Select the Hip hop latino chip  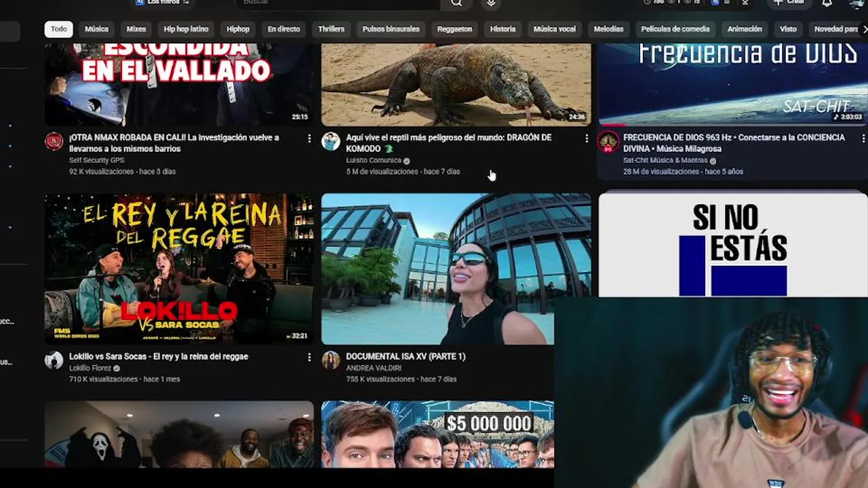point(186,29)
